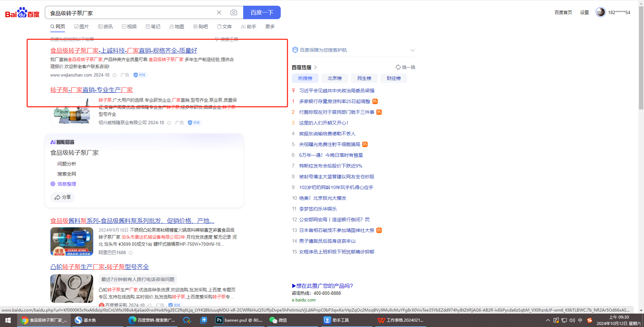
Task: Click the user profile avatar
Action: pyautogui.click(x=600, y=12)
